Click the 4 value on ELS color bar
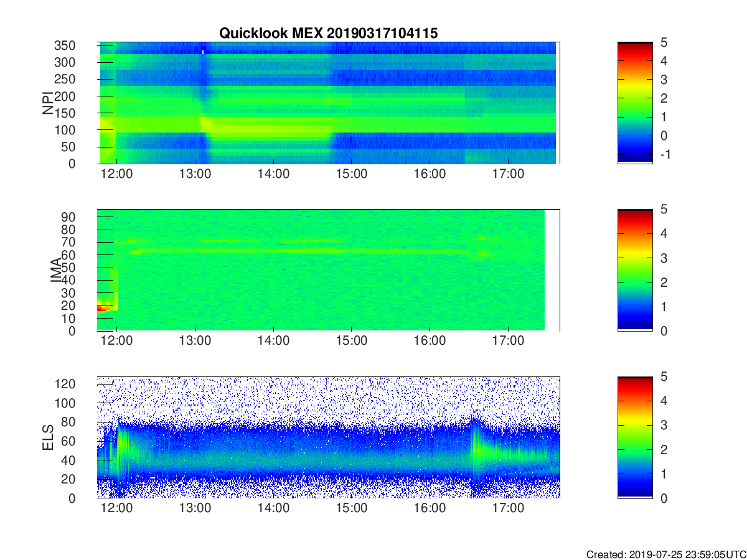The height and width of the screenshot is (560, 747). (663, 401)
